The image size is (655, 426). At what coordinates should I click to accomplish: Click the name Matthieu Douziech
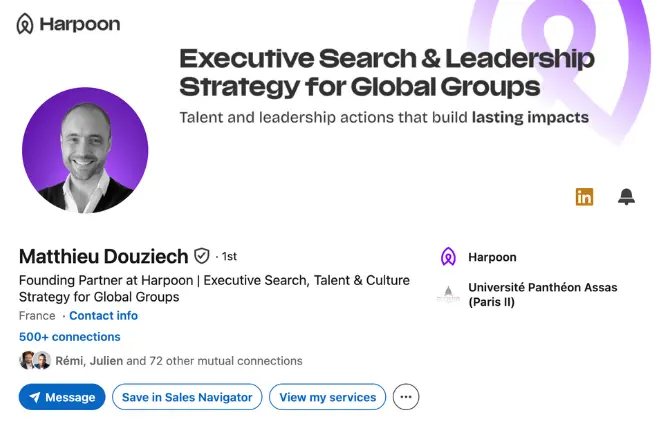[104, 256]
